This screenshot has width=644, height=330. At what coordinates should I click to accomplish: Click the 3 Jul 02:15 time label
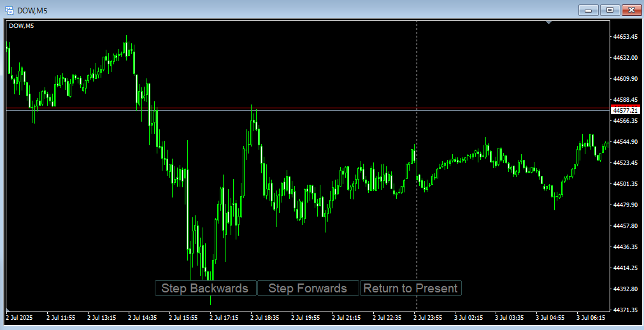tap(469, 318)
